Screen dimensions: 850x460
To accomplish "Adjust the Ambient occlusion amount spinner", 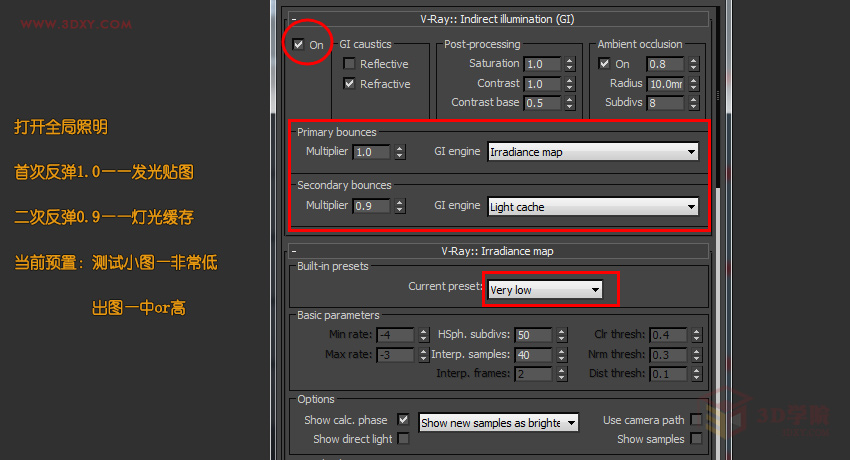I will (693, 64).
